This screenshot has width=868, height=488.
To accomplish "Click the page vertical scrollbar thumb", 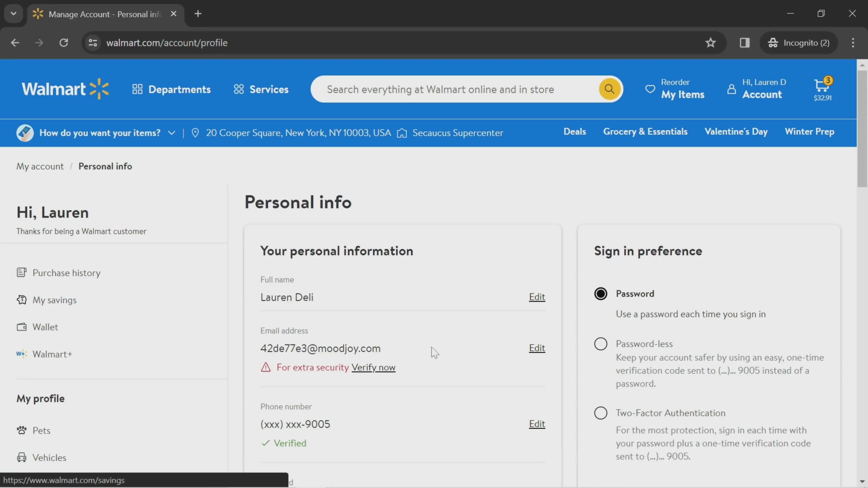I will coord(862,129).
